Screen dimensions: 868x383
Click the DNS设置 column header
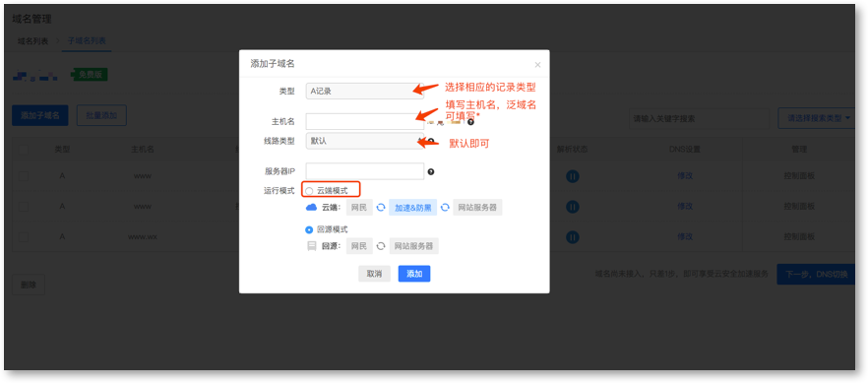685,150
